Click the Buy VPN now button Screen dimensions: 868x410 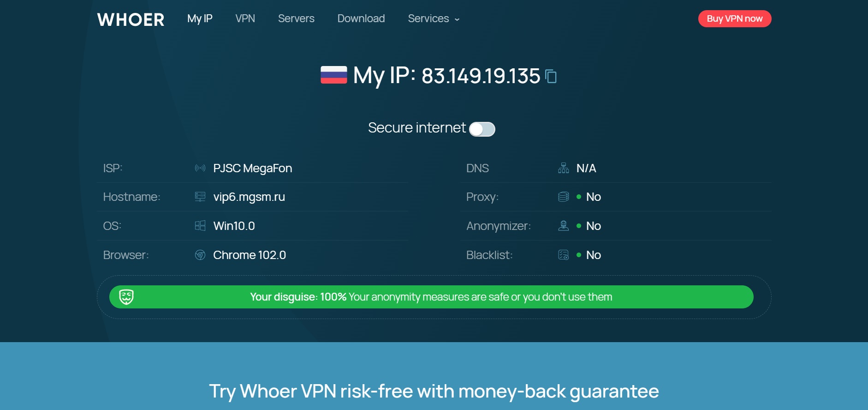735,18
